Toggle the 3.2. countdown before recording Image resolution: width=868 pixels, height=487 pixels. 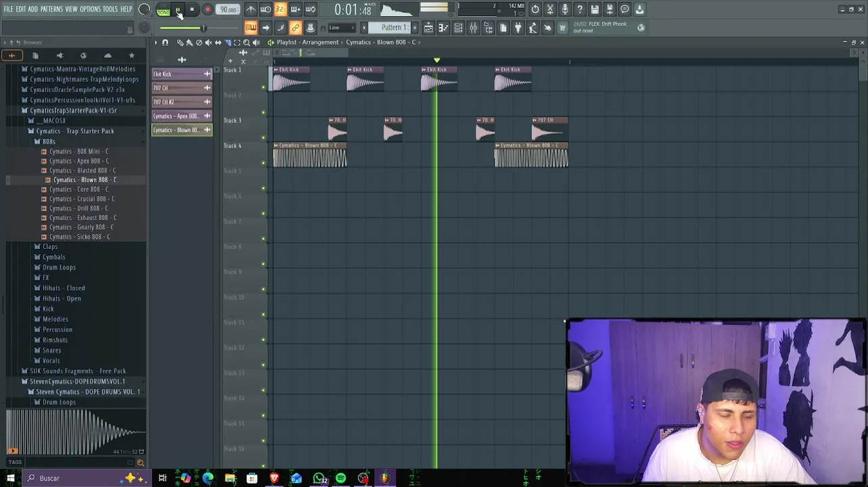[x=281, y=9]
